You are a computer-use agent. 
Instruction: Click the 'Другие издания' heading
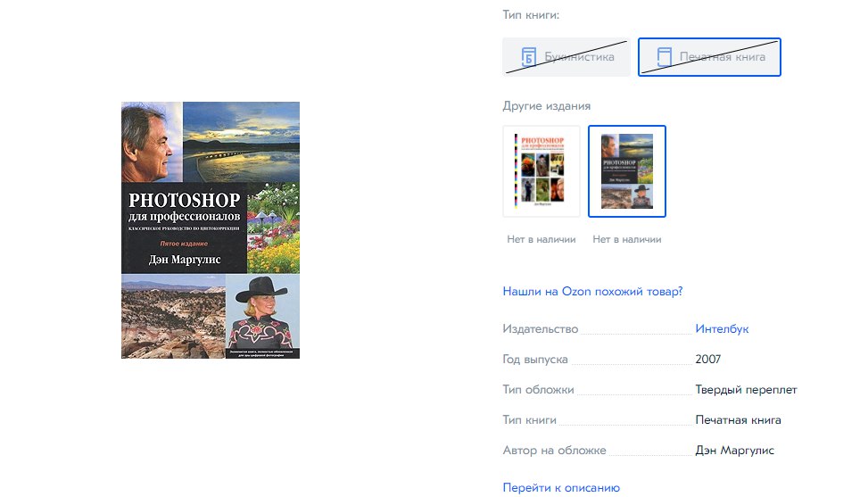coord(546,105)
